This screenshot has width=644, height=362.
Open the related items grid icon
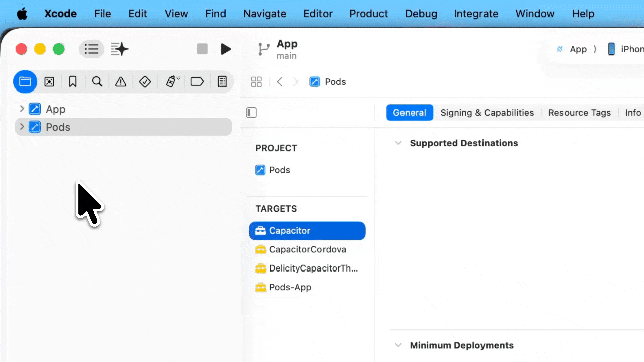click(x=256, y=82)
